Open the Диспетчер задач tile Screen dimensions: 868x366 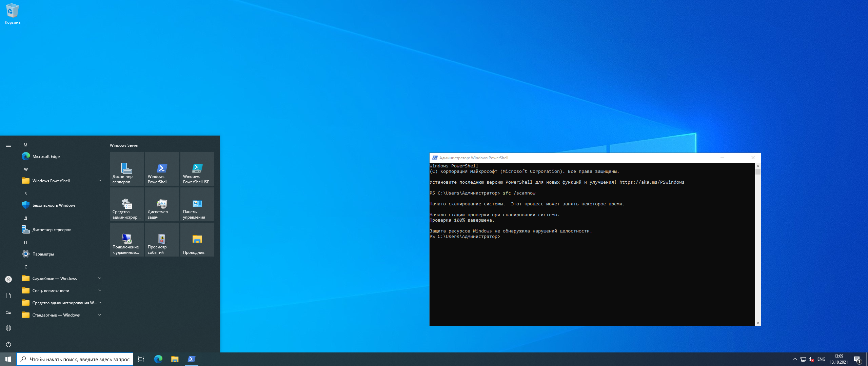162,204
